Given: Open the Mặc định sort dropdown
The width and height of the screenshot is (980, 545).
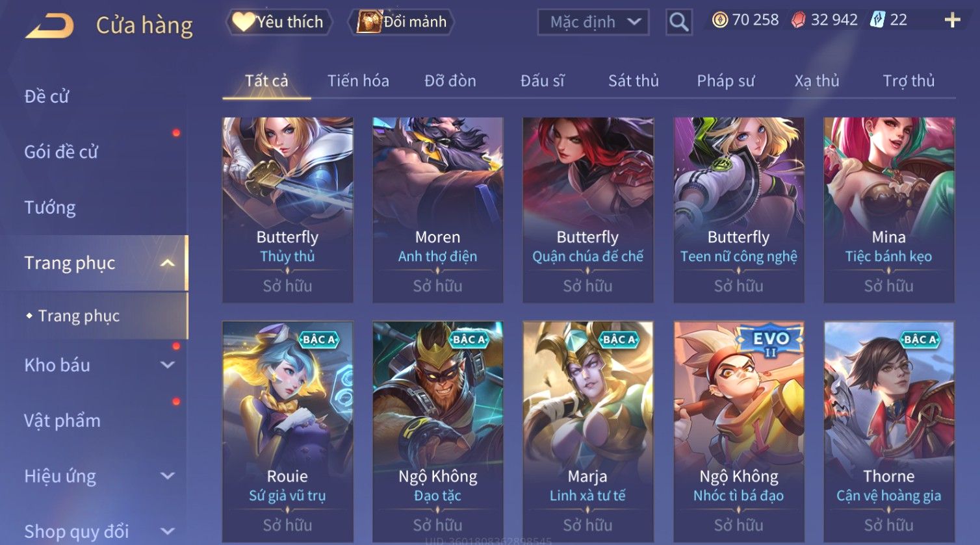Looking at the screenshot, I should click(593, 22).
